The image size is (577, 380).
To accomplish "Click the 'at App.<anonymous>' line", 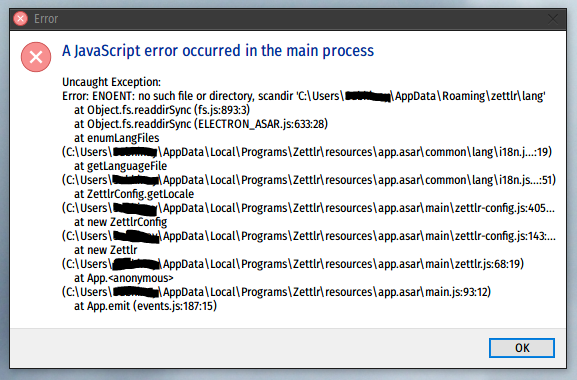I will 124,278.
